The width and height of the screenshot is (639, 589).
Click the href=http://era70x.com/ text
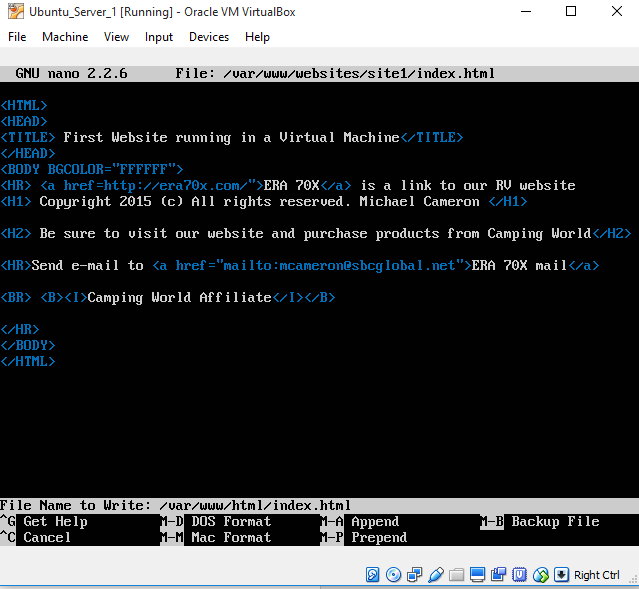[x=159, y=185]
